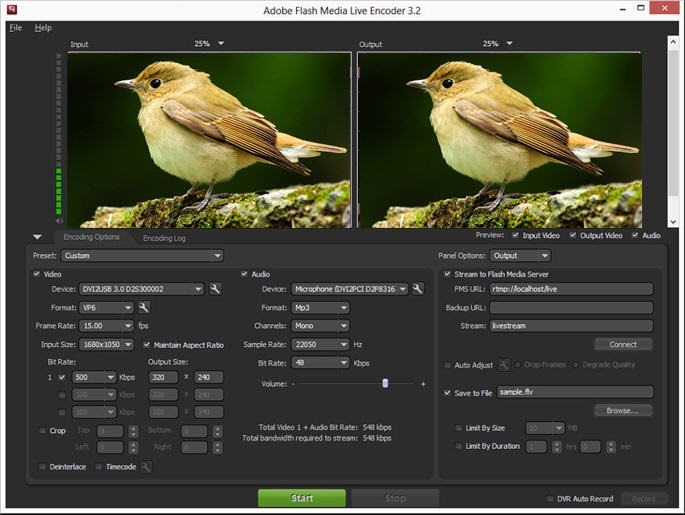This screenshot has height=515, width=685.
Task: Open VP6 format settings wrench
Action: click(144, 307)
